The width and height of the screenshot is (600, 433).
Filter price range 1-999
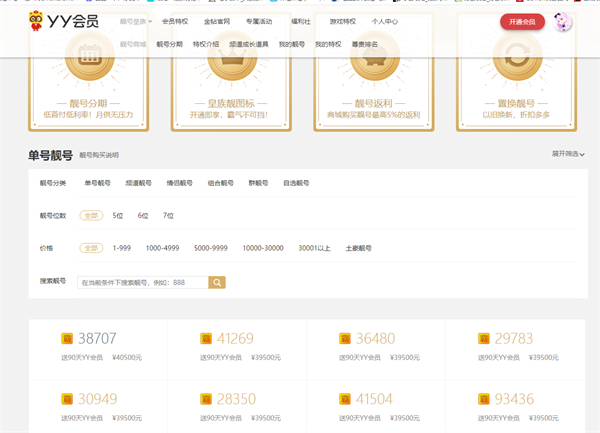[x=122, y=248]
